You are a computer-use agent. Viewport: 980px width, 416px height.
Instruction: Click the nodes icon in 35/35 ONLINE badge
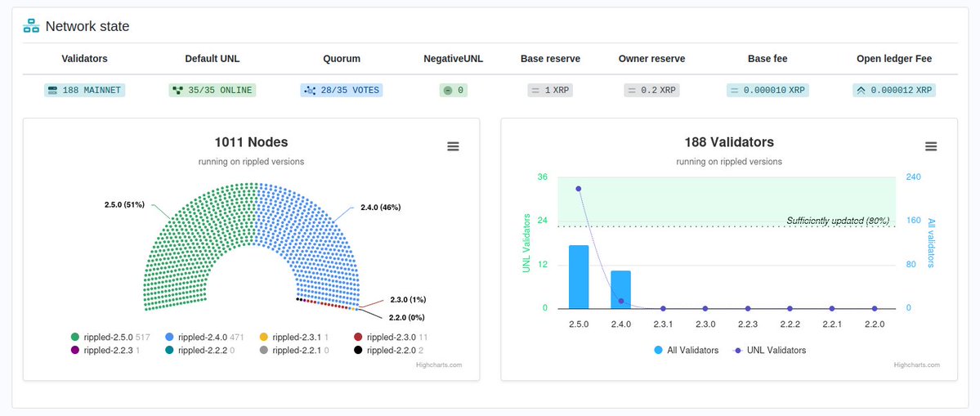point(177,90)
